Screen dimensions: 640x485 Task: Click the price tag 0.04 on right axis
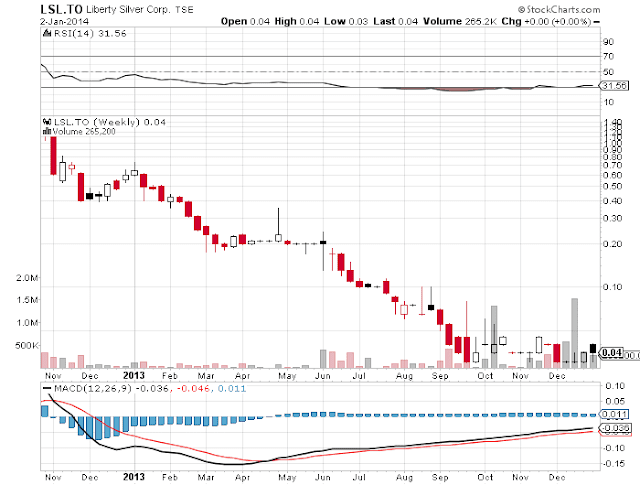coord(612,353)
